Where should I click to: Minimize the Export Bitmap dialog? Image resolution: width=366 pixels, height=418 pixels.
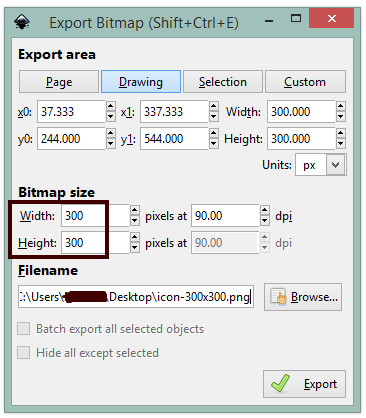click(x=269, y=21)
